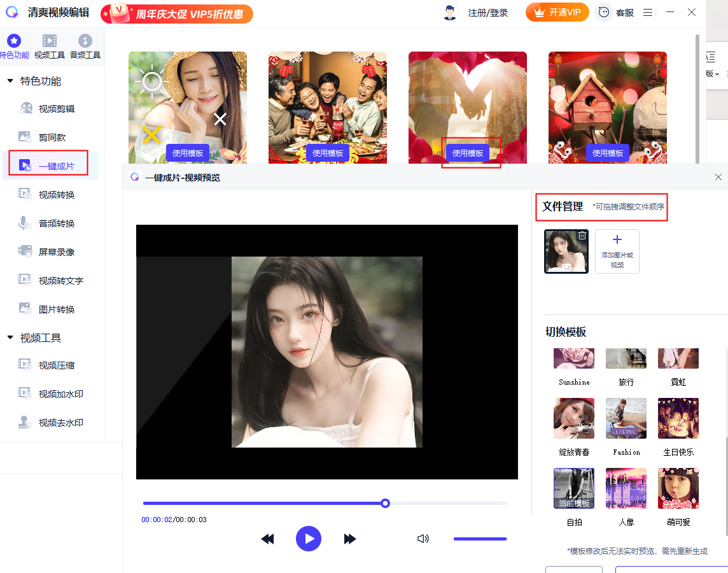Open the hamburger menu at top right

[647, 12]
